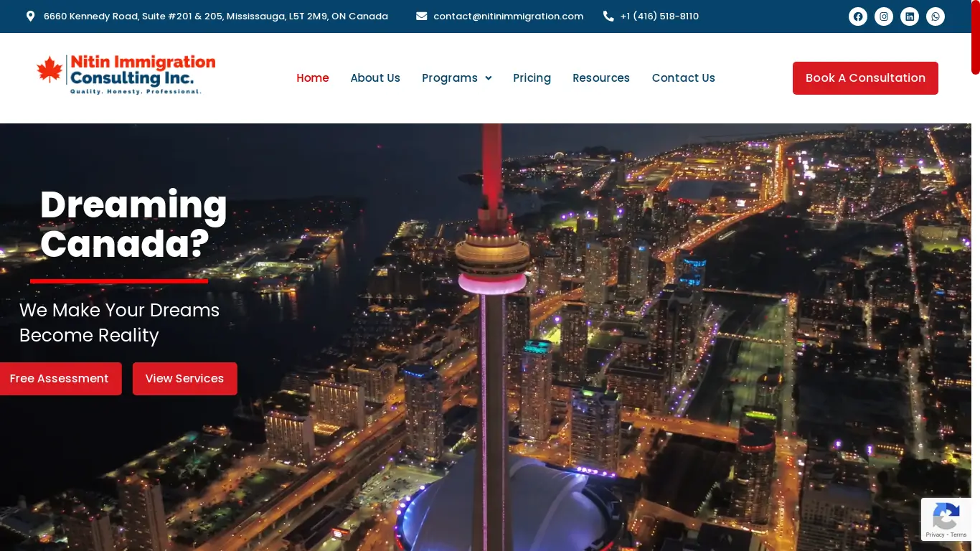Call the +1 (416) 518-8110 phone link
This screenshot has width=980, height=551.
coord(659,16)
